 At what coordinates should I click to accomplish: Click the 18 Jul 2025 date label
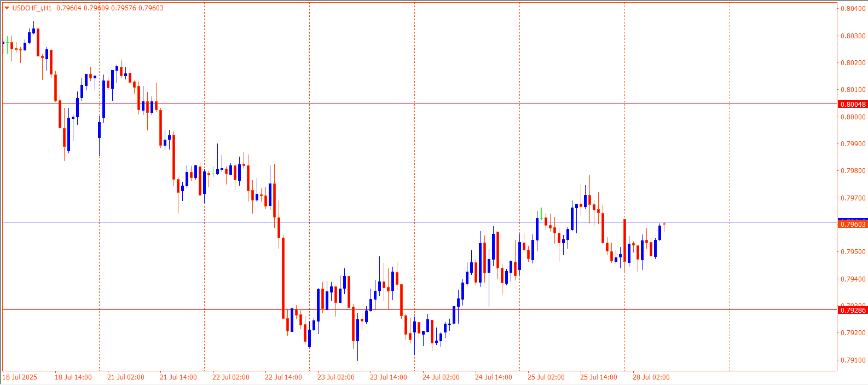[20, 377]
